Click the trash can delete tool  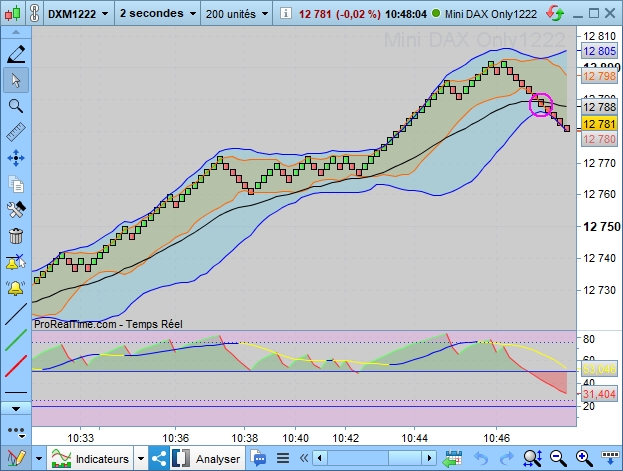(16, 236)
